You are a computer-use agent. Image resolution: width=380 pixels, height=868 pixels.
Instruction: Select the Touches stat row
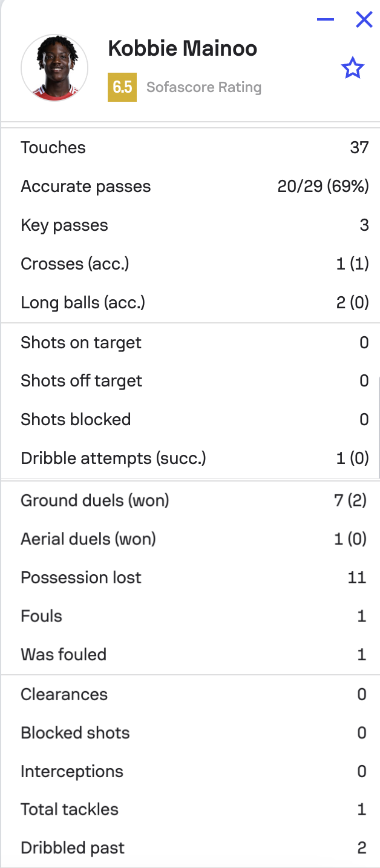(x=190, y=148)
